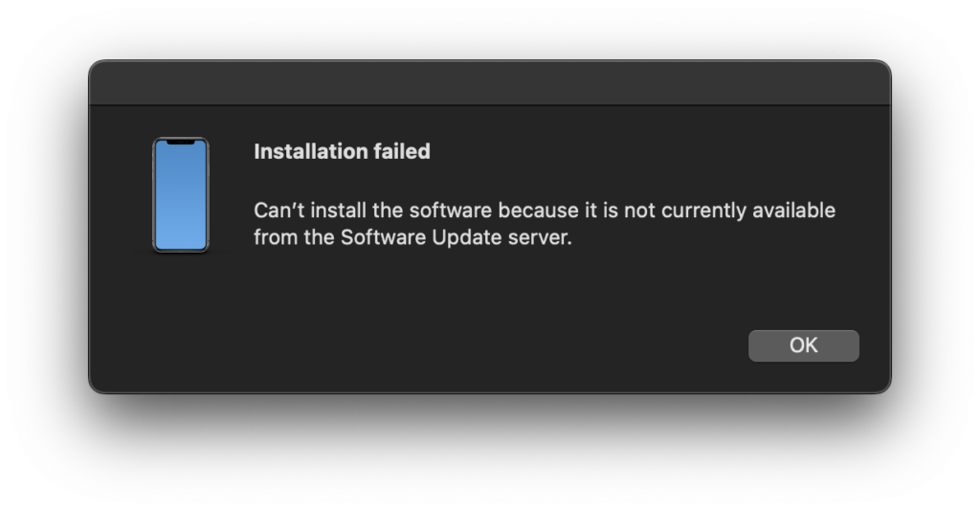This screenshot has width=980, height=511.
Task: Click the word failed in the heading
Action: pyautogui.click(x=402, y=151)
